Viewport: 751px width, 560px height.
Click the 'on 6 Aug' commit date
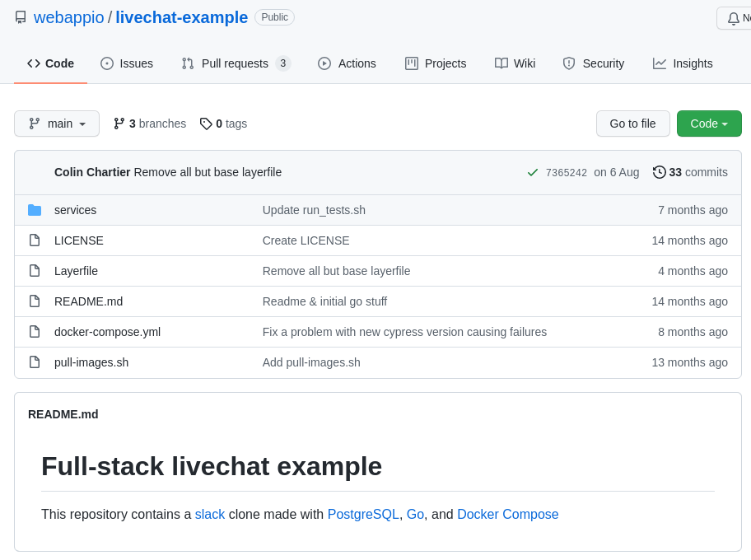617,172
